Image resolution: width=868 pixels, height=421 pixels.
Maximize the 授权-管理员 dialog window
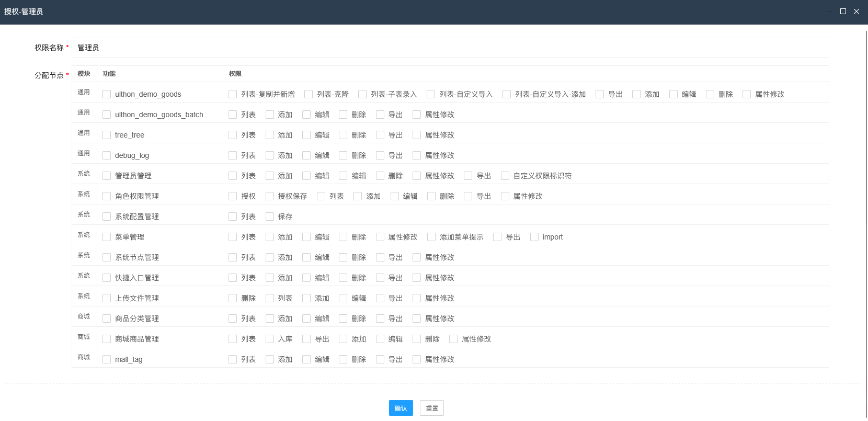tap(843, 12)
